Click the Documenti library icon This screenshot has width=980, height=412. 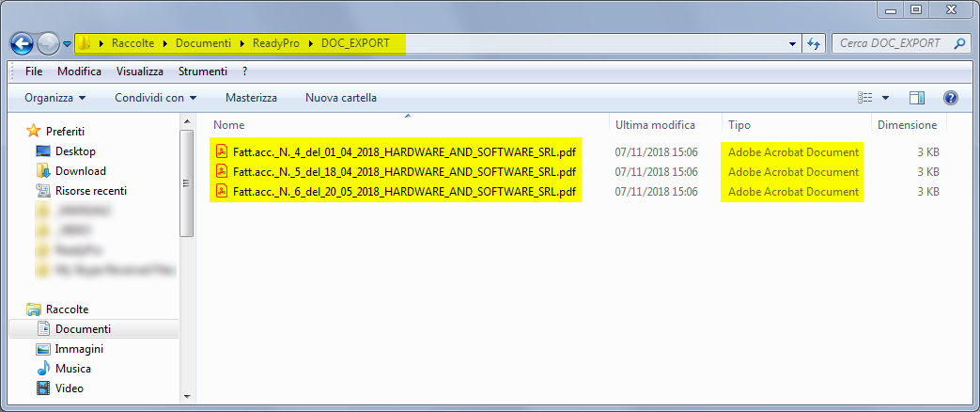pos(43,328)
